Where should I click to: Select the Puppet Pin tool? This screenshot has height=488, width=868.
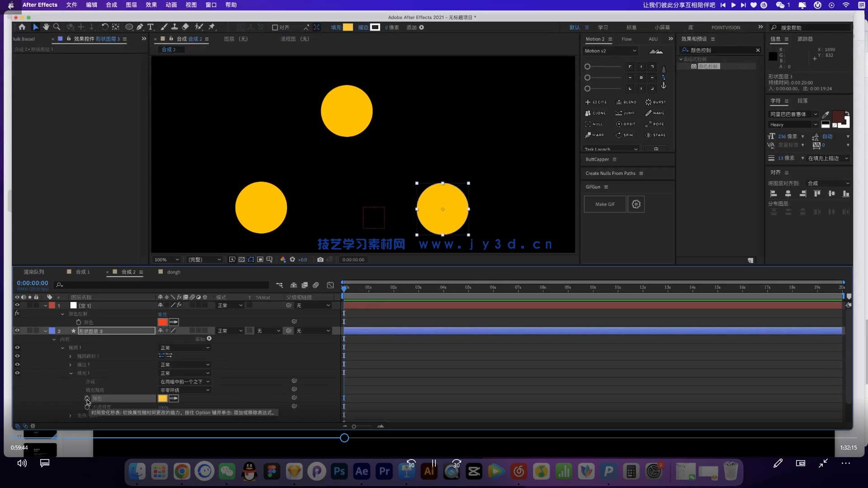coord(212,27)
